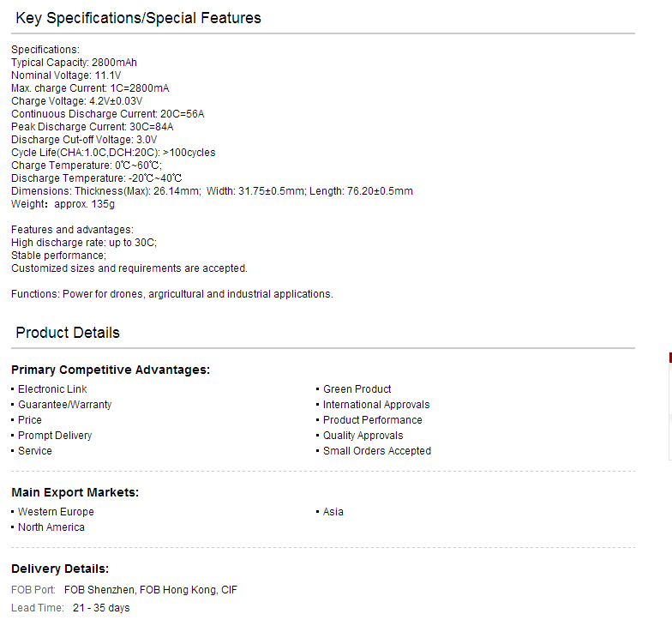Image resolution: width=672 pixels, height=620 pixels.
Task: Click the Electronic Link advantage item
Action: coord(52,389)
